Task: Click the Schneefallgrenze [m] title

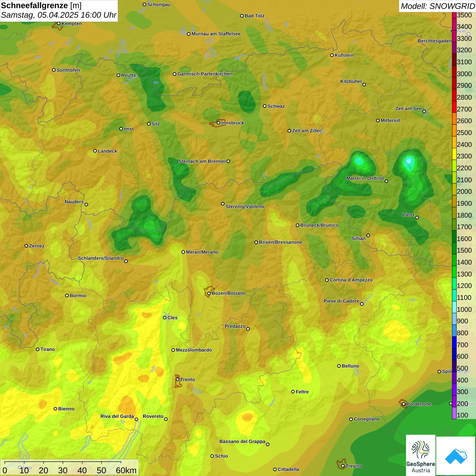Action: [x=41, y=5]
